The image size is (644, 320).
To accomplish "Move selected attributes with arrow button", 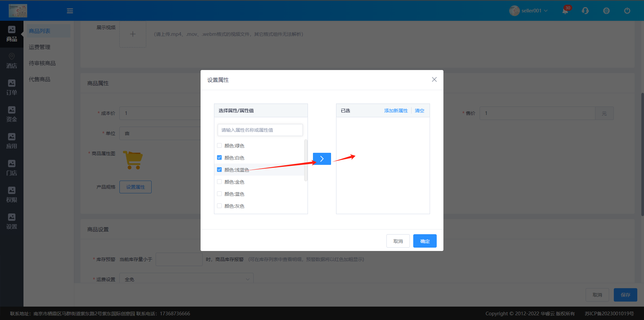I will [322, 159].
